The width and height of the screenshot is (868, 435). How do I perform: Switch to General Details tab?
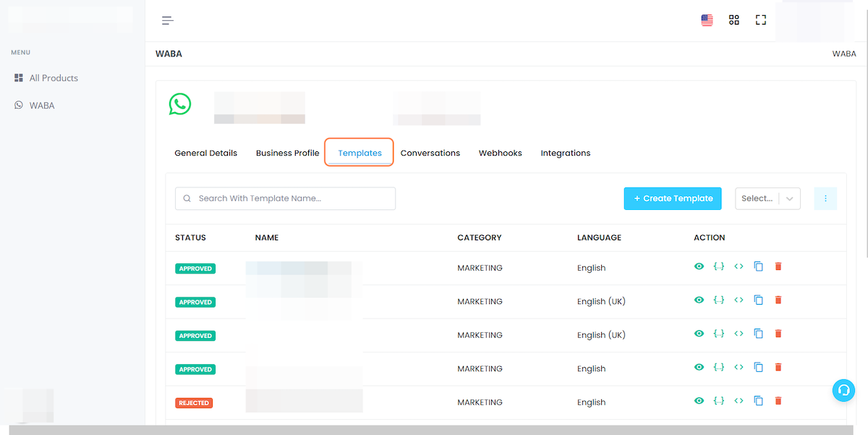click(x=205, y=153)
